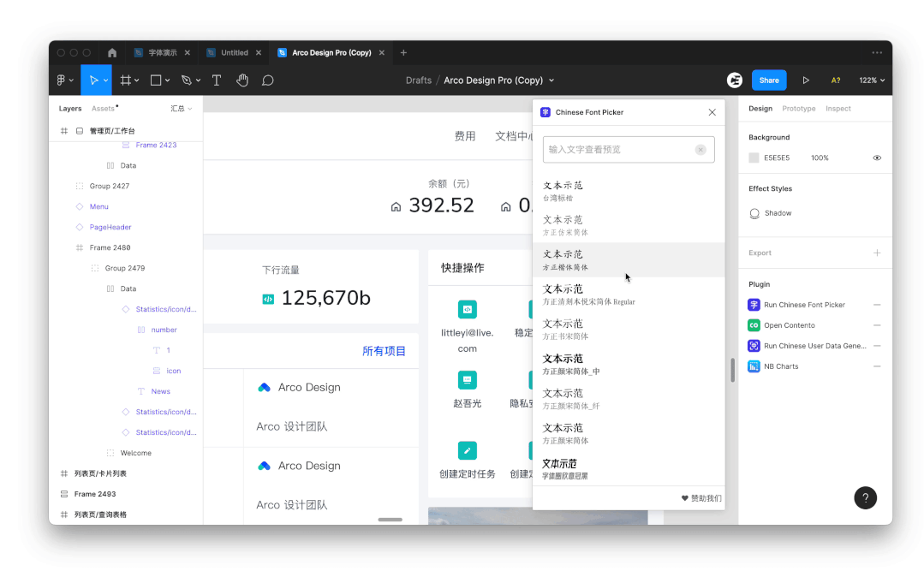Select the Text tool in toolbar
924x571 pixels.
[217, 80]
